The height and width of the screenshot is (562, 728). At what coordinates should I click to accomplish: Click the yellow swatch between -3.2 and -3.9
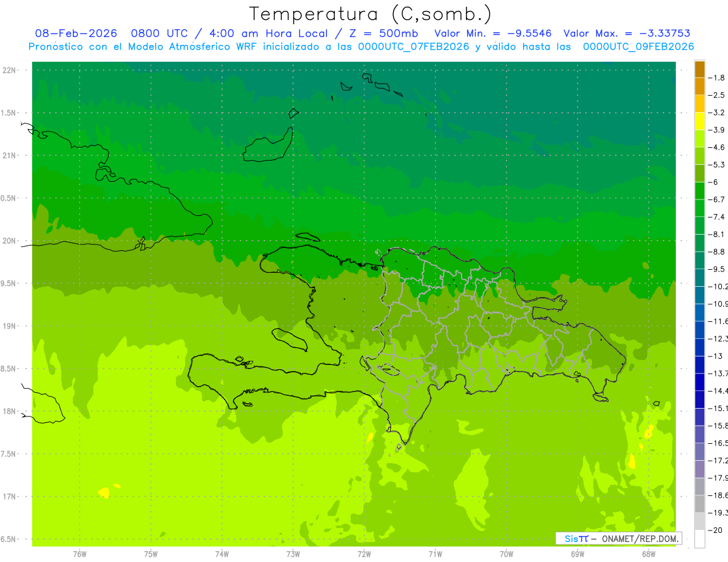[x=699, y=121]
